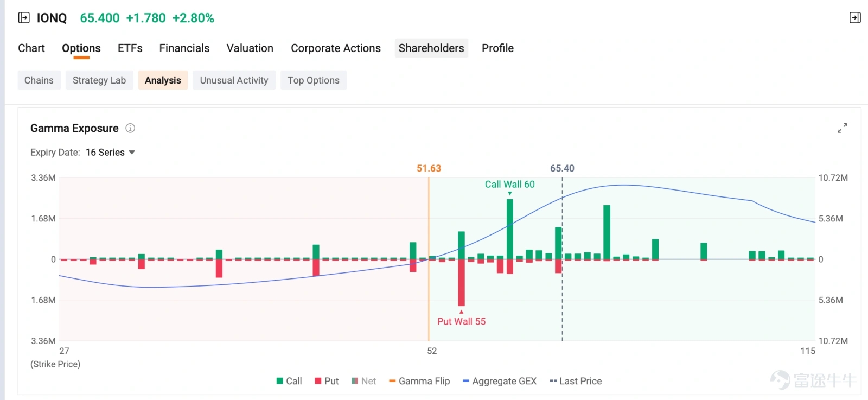This screenshot has height=400, width=868.
Task: Toggle Net series in legend
Action: point(363,381)
